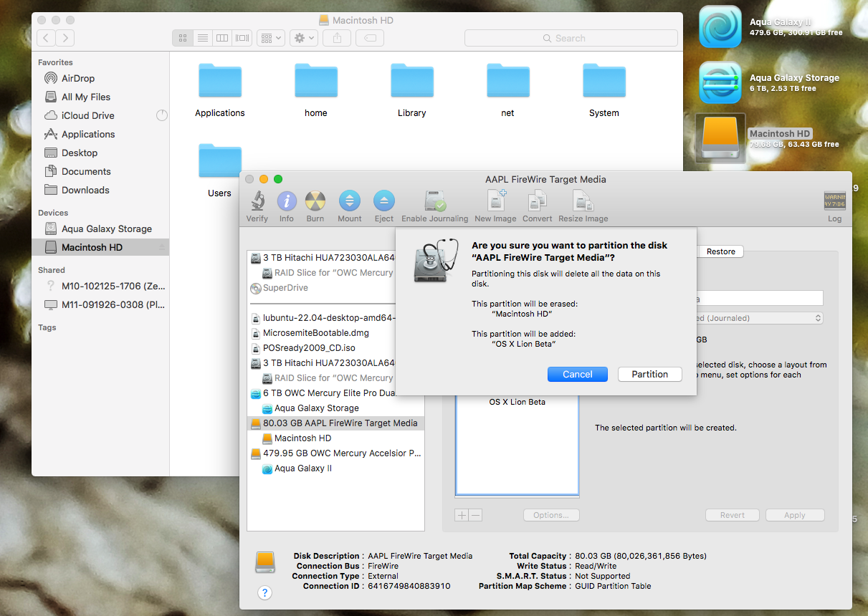This screenshot has height=616, width=868.
Task: Click the New Image toolbar icon
Action: coord(495,201)
